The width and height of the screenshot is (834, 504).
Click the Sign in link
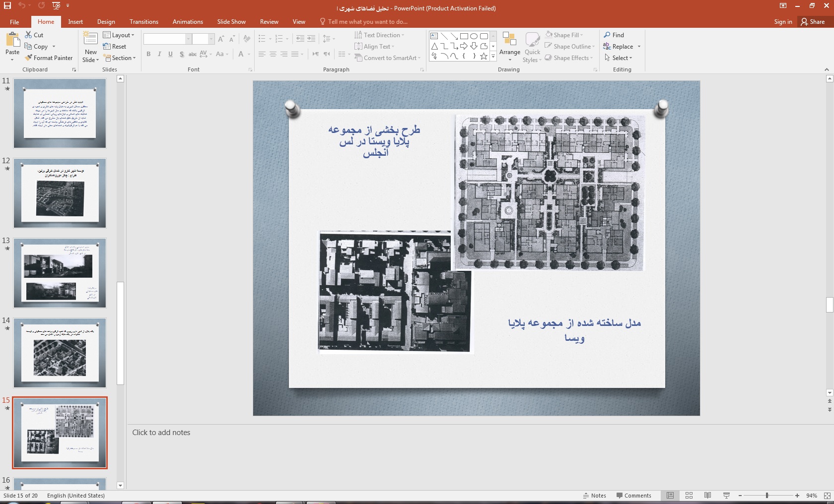(x=783, y=22)
